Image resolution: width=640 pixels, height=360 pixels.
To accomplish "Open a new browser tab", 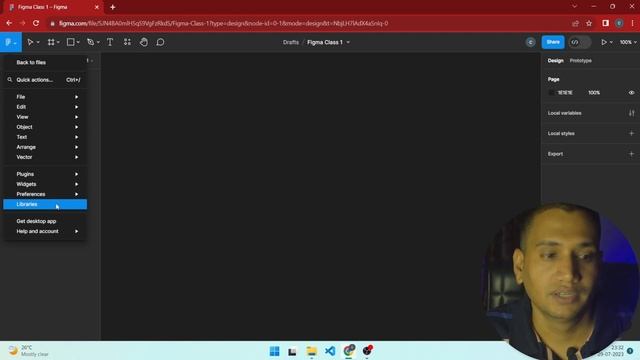I will click(x=113, y=7).
